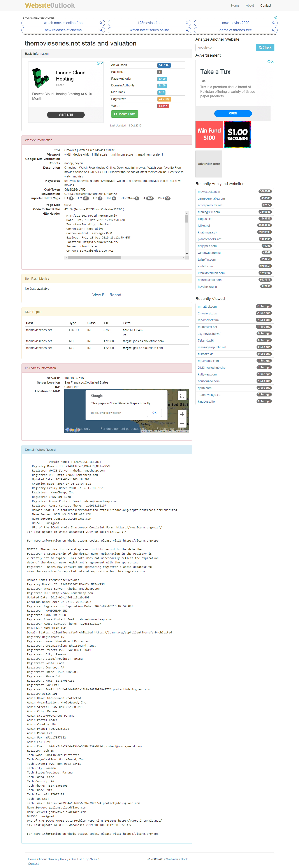Click search icon for watch movies online free
The width and height of the screenshot is (299, 868).
(101, 23)
